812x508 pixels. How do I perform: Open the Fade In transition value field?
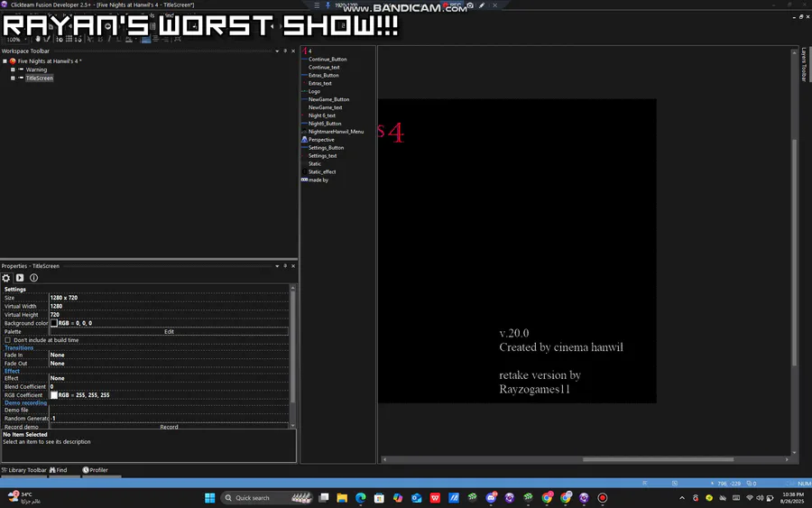[169, 355]
